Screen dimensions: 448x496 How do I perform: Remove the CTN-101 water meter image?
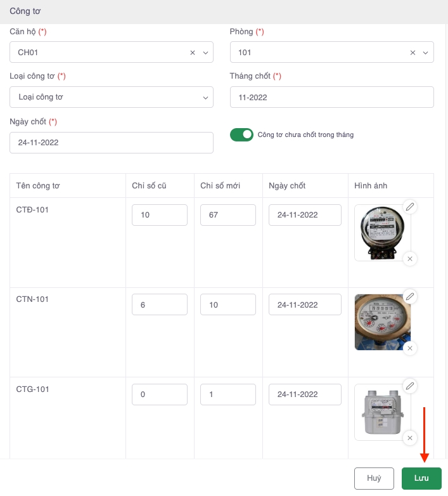tap(410, 348)
